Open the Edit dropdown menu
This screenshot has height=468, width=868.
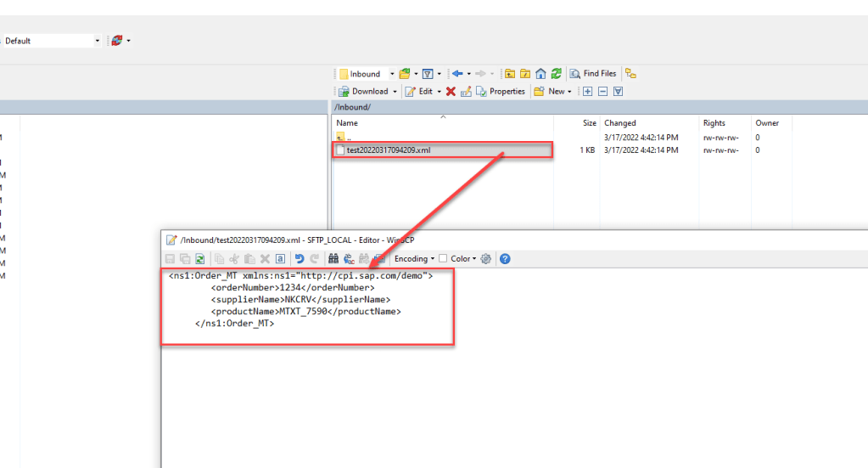pyautogui.click(x=422, y=92)
